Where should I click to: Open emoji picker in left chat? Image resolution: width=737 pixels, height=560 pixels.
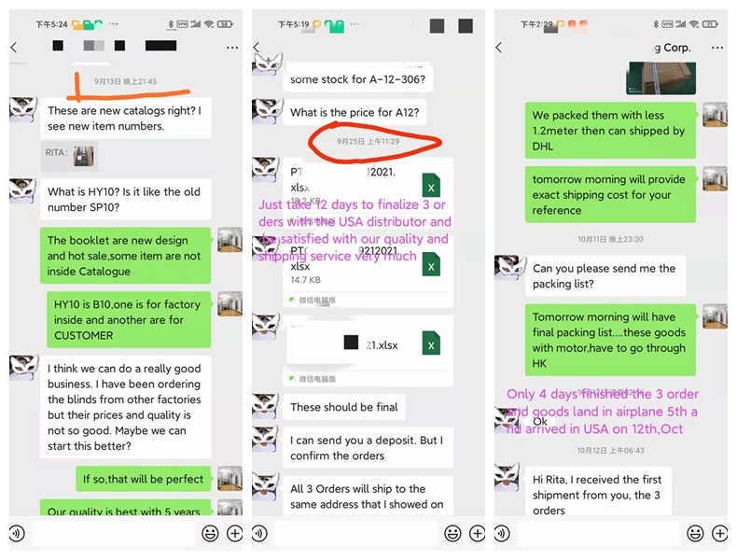(210, 533)
